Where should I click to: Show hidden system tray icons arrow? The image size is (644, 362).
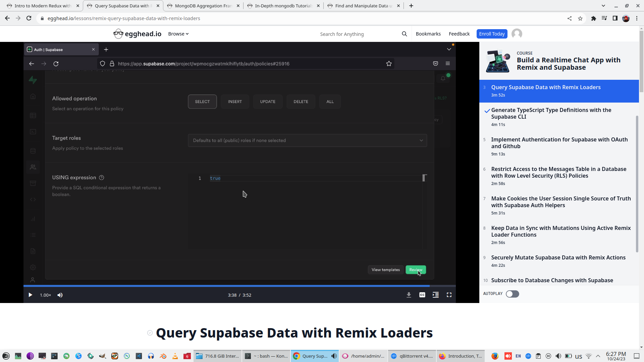coord(598,356)
